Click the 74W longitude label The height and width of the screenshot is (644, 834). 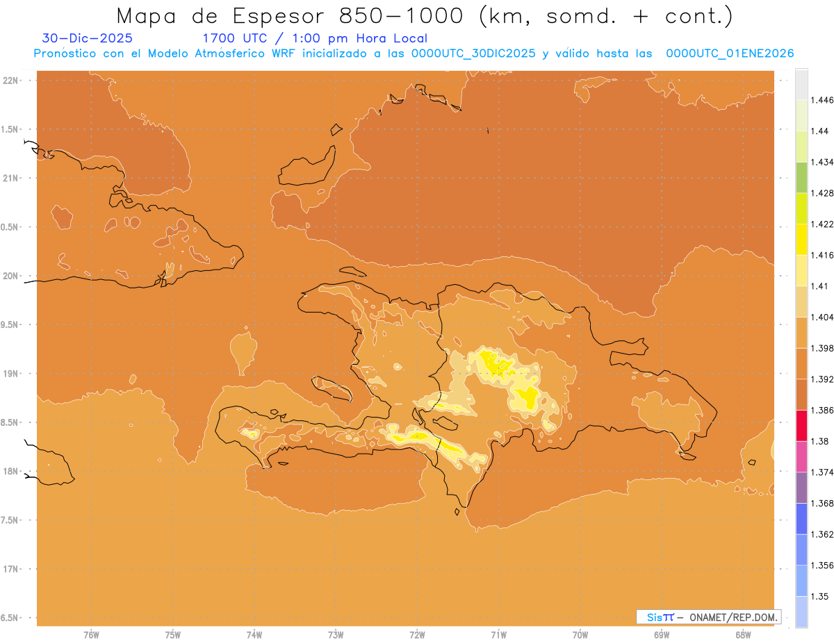tap(254, 635)
